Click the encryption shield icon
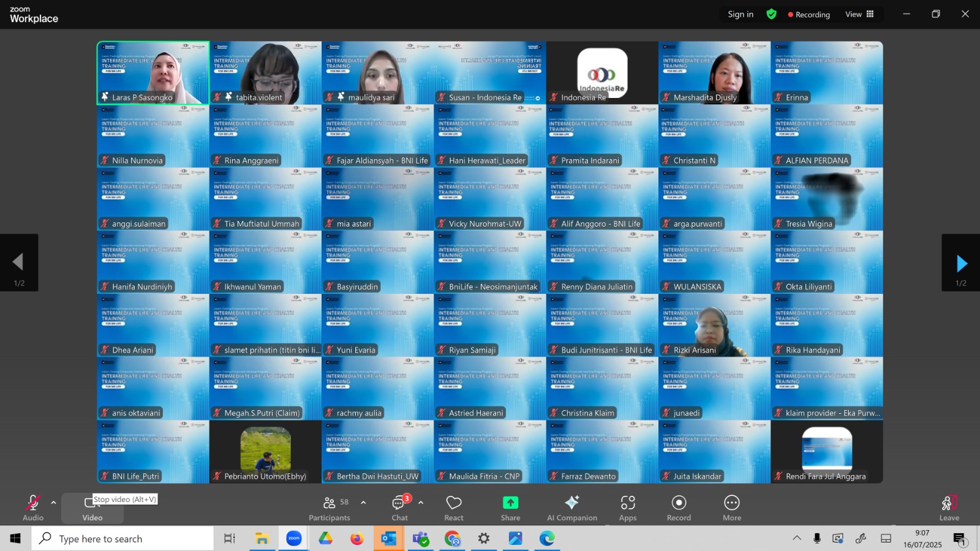Screen dimensions: 980x551 pyautogui.click(x=772, y=14)
